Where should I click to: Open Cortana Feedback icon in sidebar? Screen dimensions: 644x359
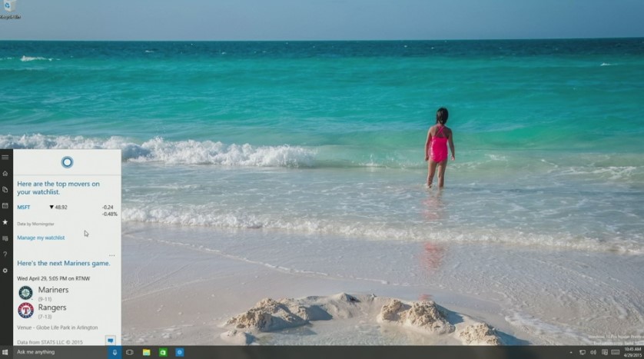(x=5, y=238)
